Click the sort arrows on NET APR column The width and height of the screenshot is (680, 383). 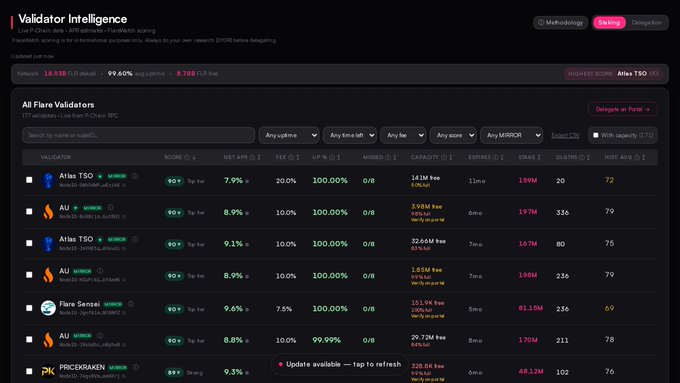[259, 157]
